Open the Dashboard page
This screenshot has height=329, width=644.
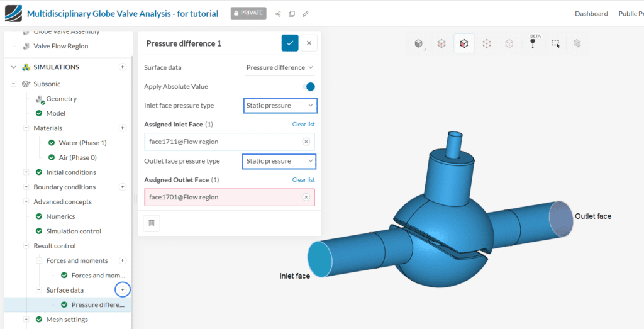pos(591,14)
